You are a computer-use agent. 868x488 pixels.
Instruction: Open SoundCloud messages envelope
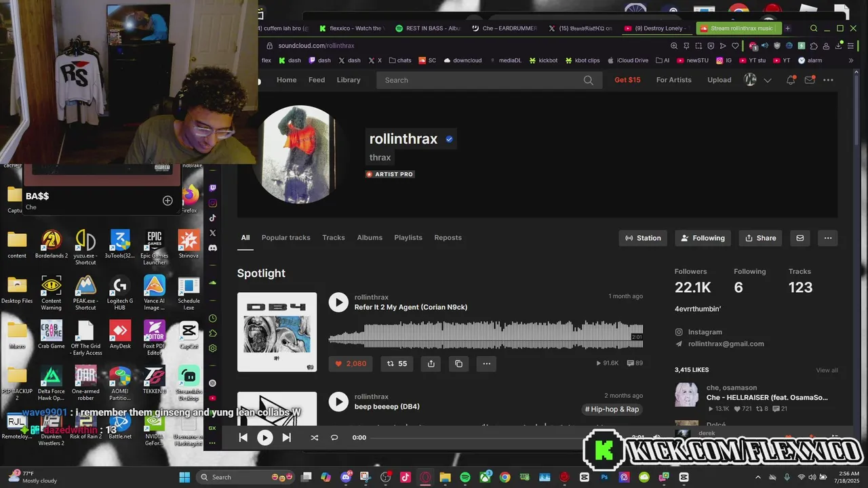coord(810,80)
